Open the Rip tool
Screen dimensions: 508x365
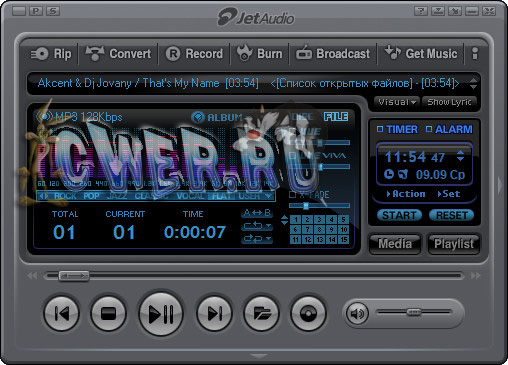(x=51, y=54)
